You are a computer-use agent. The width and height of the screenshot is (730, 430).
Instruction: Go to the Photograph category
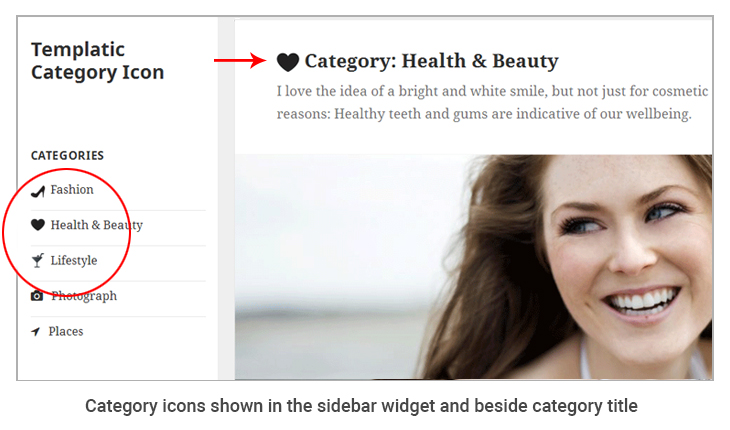point(84,296)
